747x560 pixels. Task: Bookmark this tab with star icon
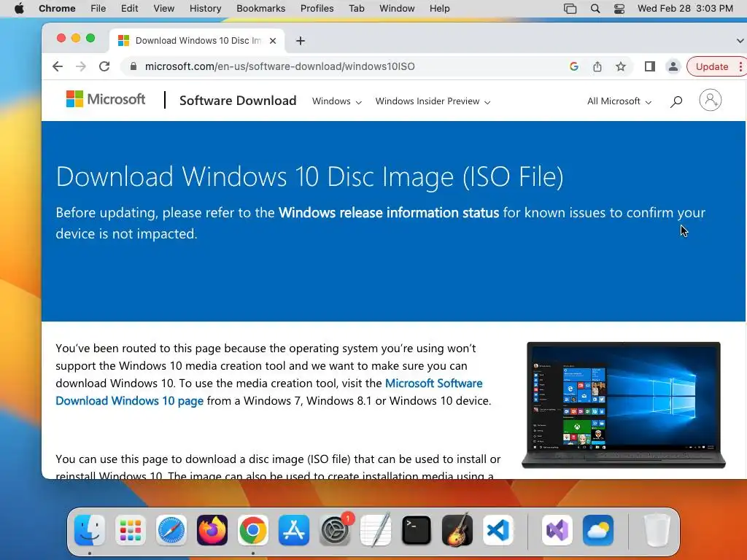[x=621, y=66]
